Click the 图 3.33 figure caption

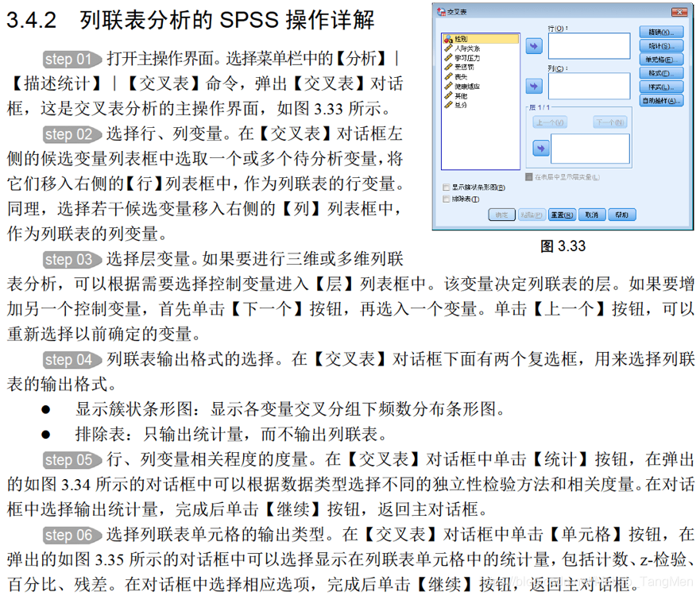[x=563, y=246]
